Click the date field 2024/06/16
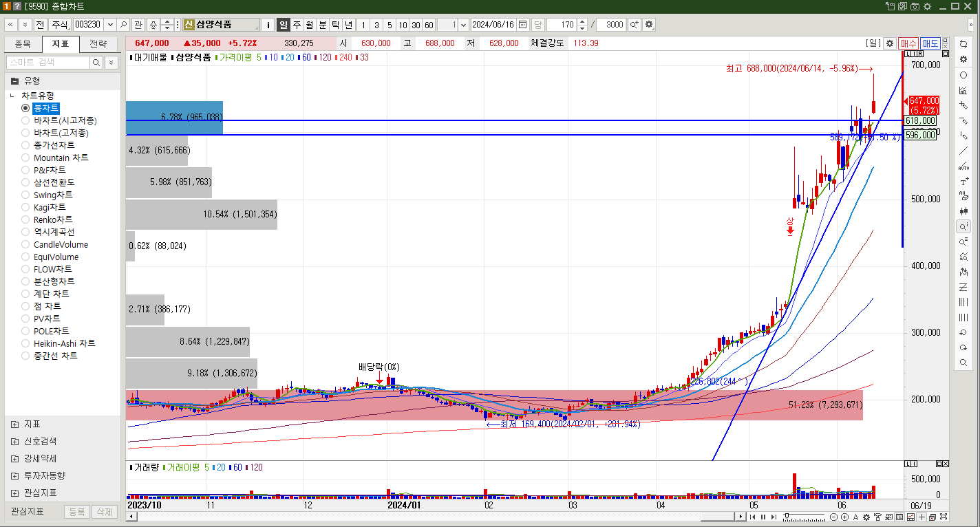Screen dimensions: 980x527 [493, 24]
